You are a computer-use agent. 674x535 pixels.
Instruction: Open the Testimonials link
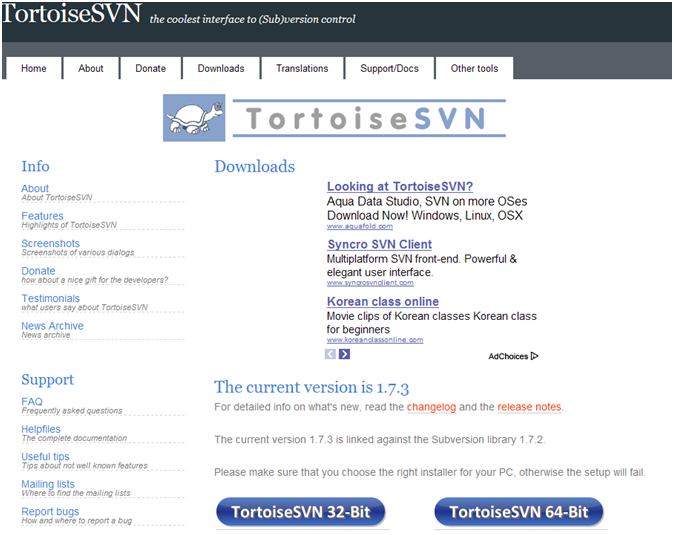[51, 298]
